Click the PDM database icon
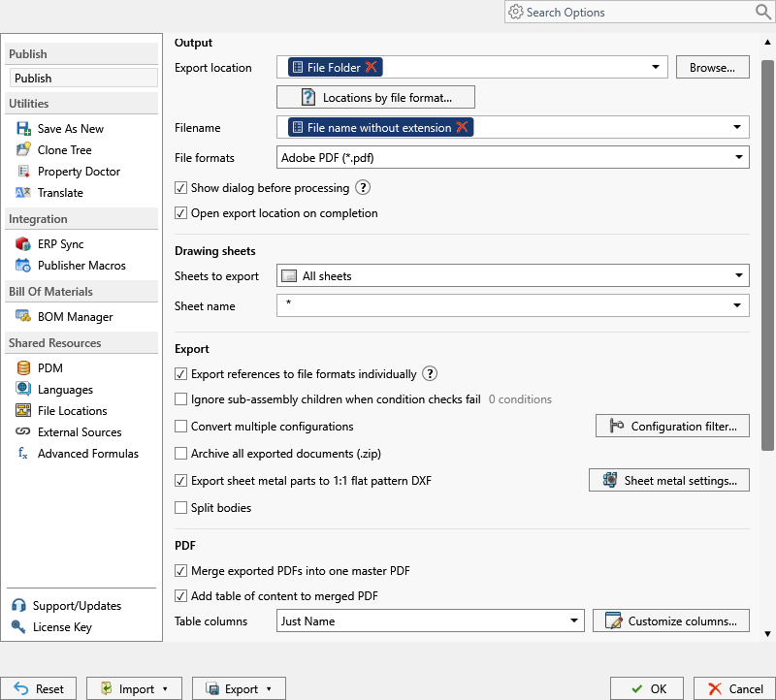This screenshot has height=700, width=776. pyautogui.click(x=23, y=368)
